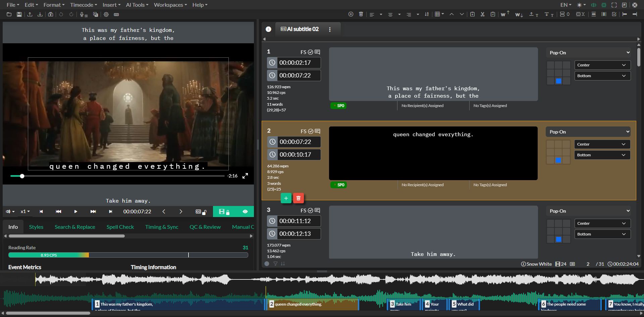Open the keyboard shortcuts icon
Screen dimensions: 644x317
(x=116, y=14)
